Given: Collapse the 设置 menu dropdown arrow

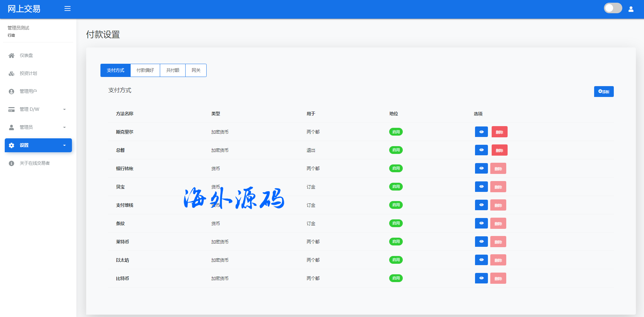Looking at the screenshot, I should tap(64, 145).
